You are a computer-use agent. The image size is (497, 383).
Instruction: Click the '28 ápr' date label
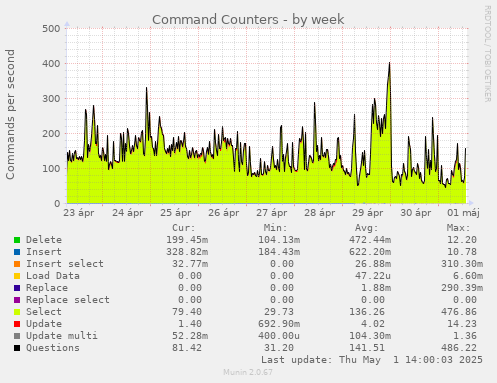coord(320,213)
